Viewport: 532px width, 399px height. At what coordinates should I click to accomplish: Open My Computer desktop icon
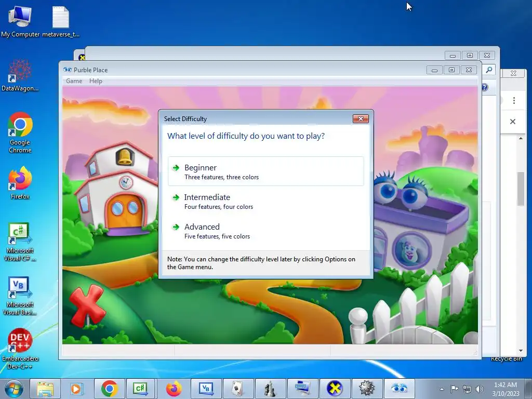click(x=20, y=21)
